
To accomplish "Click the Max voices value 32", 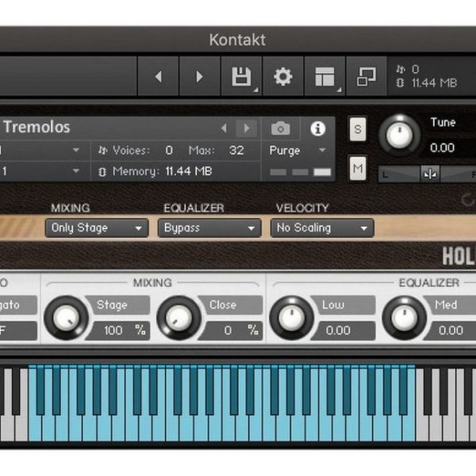I will (236, 150).
